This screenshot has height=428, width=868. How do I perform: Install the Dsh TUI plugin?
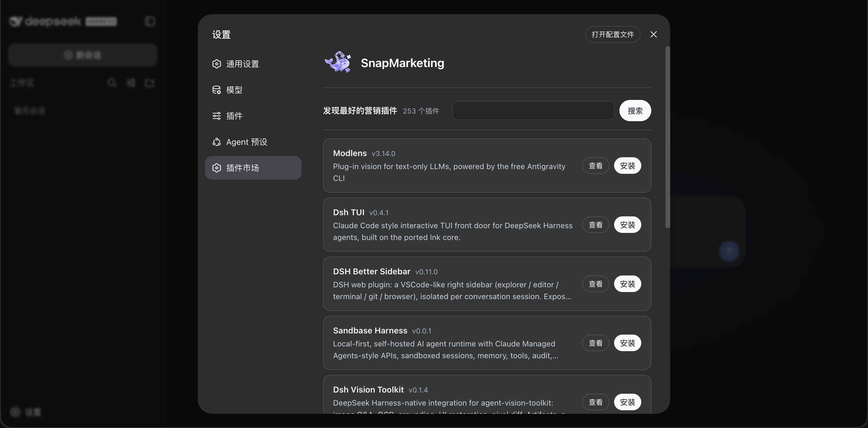pos(627,225)
